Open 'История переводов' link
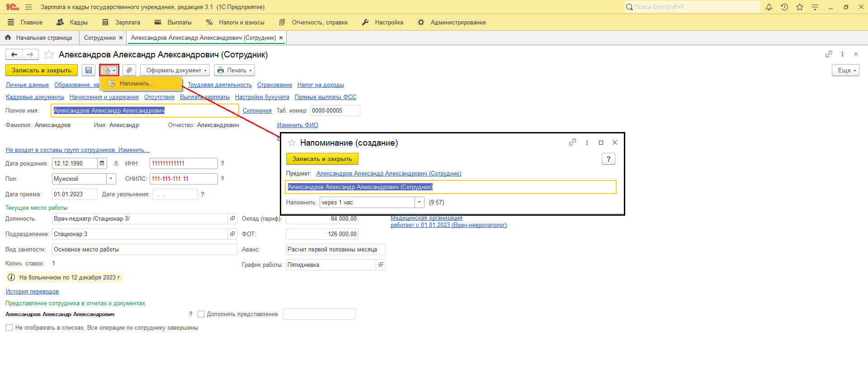 tap(32, 292)
